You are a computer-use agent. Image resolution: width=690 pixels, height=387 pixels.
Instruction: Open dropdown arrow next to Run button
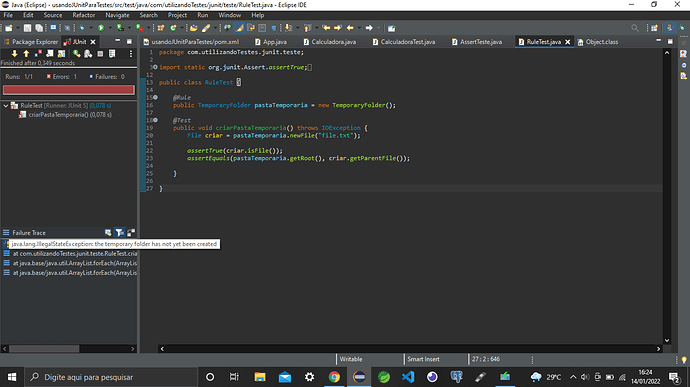point(110,28)
